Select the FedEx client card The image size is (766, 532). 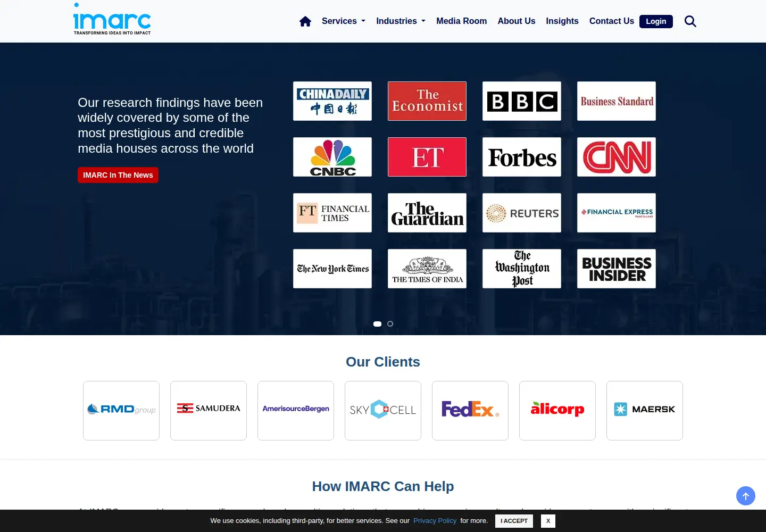click(470, 411)
